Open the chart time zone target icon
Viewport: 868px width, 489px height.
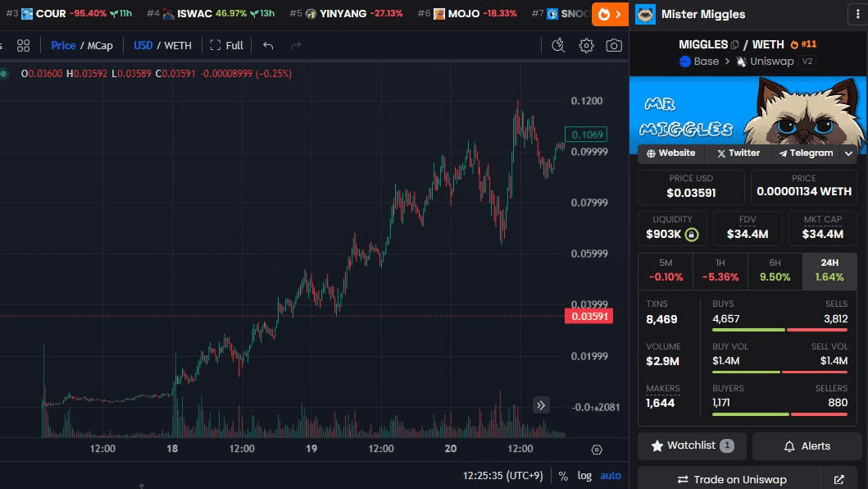[x=597, y=450]
